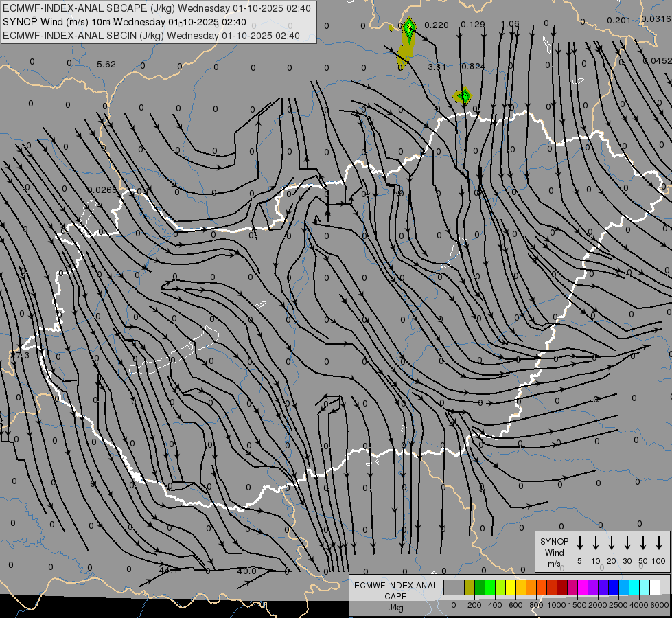Pick the olive swatch in CAPE color bar
This screenshot has height=618, width=672.
[x=470, y=587]
